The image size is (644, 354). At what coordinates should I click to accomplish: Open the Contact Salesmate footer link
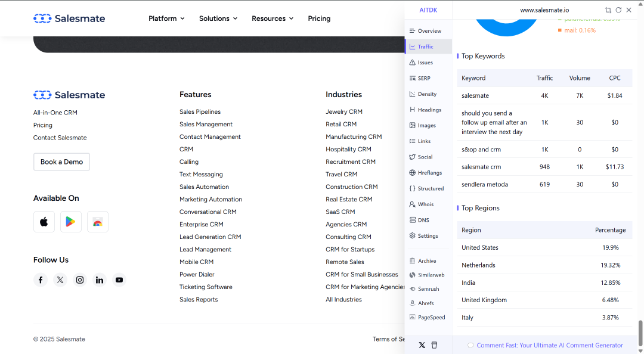(60, 138)
